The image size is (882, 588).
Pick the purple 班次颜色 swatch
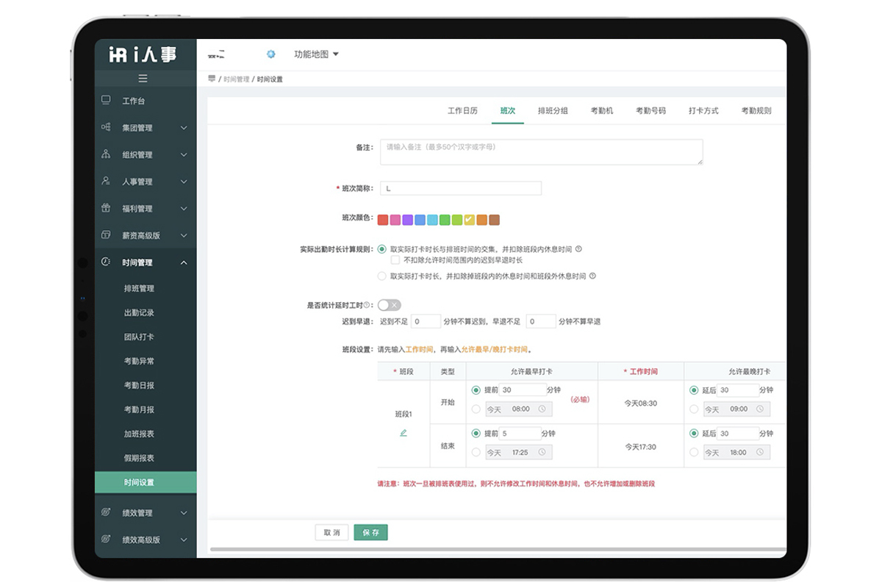[407, 219]
